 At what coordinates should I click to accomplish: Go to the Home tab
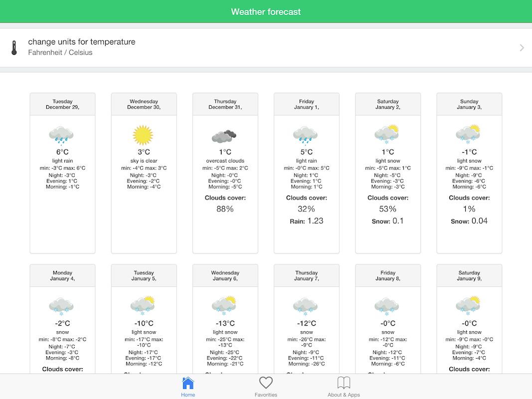click(x=188, y=387)
